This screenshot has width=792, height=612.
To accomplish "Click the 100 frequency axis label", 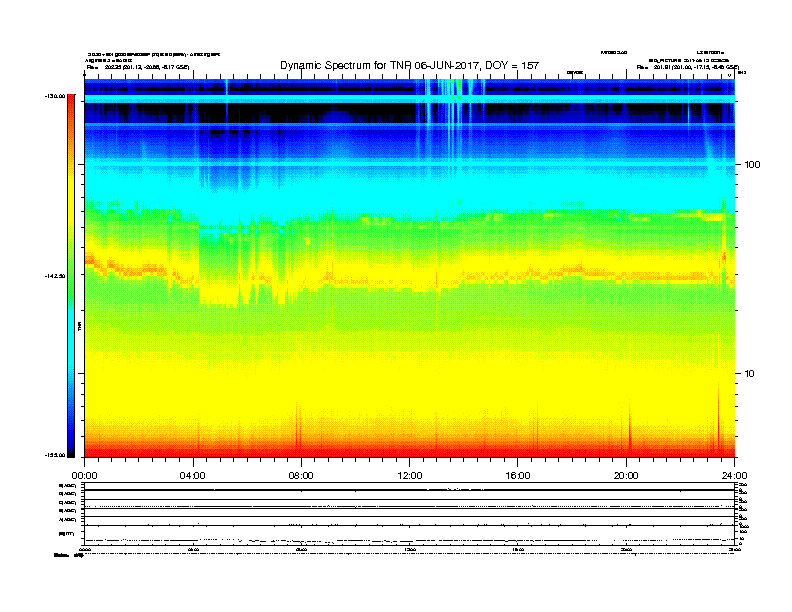I will coord(752,165).
